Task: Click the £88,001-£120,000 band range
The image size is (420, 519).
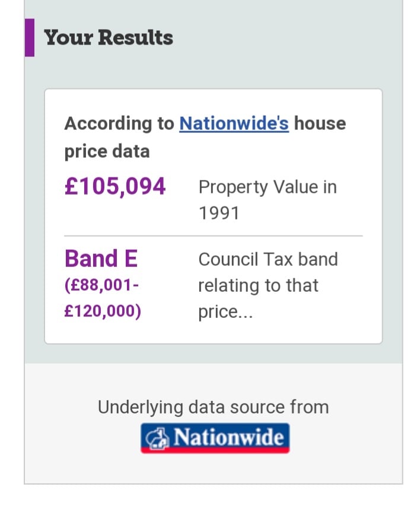Action: click(102, 298)
